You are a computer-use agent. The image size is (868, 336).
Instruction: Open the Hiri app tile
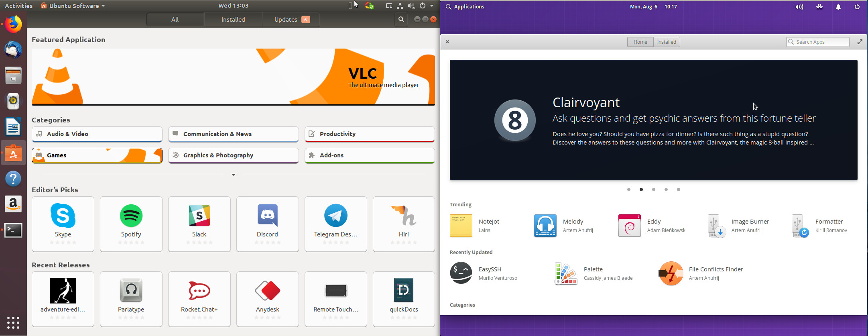pyautogui.click(x=404, y=224)
